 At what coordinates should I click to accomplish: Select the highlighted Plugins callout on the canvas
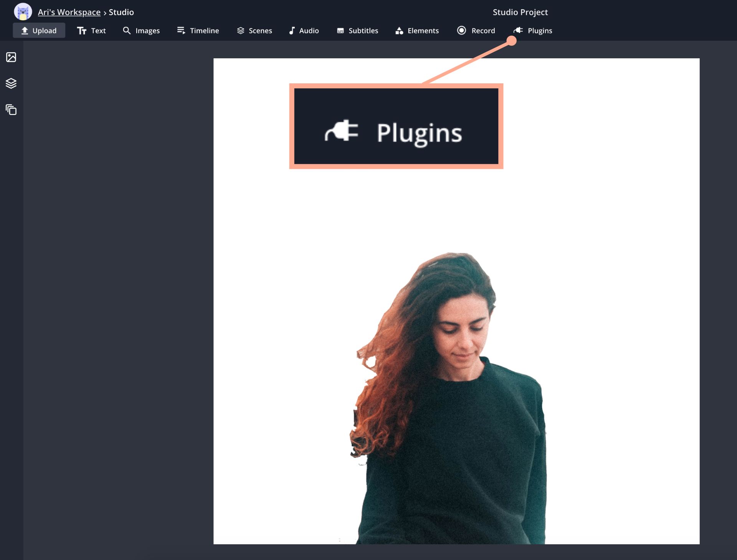[396, 126]
